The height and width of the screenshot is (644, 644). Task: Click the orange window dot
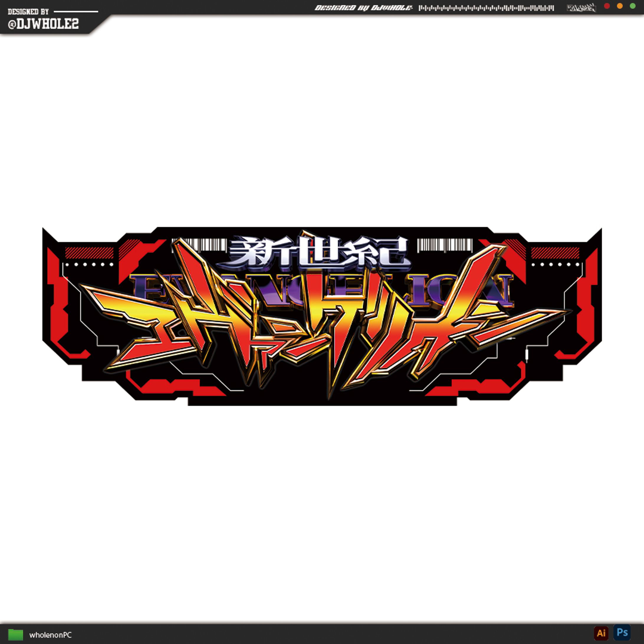click(x=620, y=6)
